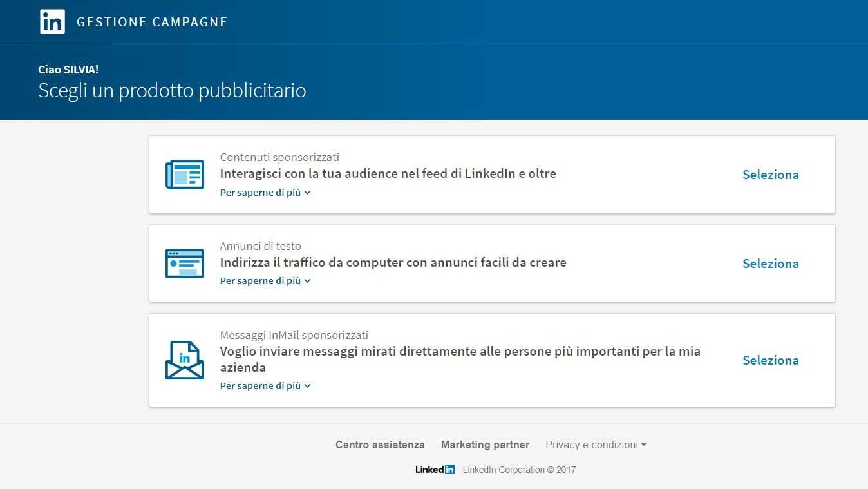Select Contenuti sponsorizzati product
The height and width of the screenshot is (489, 868).
(x=771, y=175)
